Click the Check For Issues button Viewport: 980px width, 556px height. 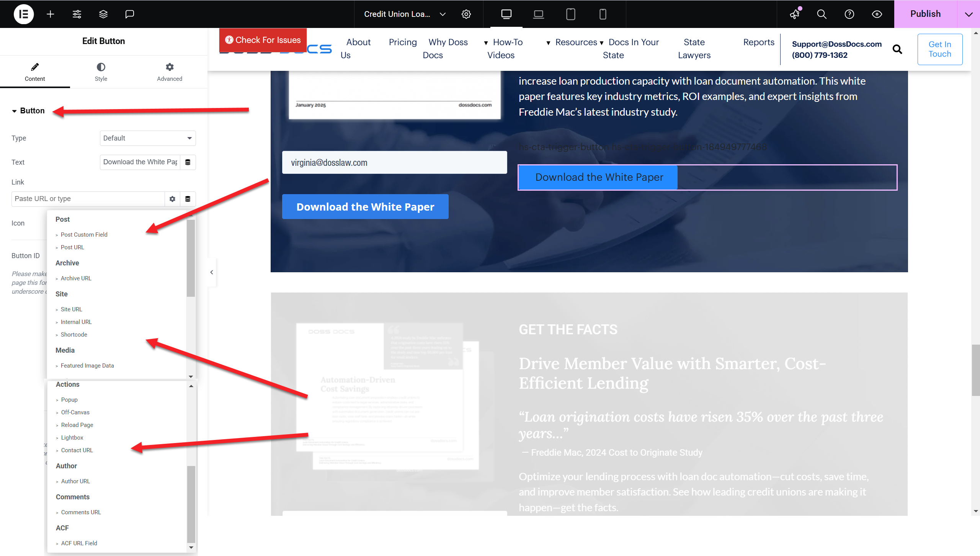point(263,40)
